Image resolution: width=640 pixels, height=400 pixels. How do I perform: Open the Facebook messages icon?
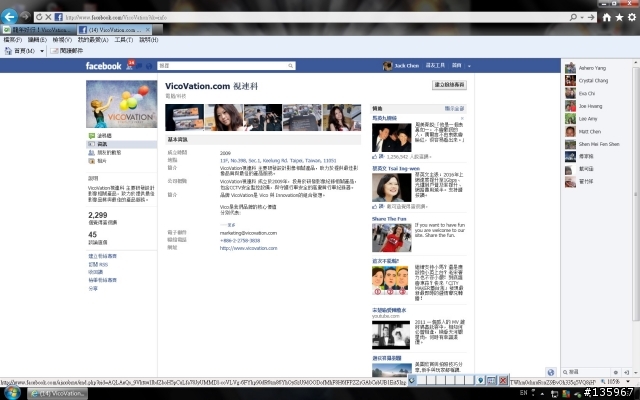139,66
